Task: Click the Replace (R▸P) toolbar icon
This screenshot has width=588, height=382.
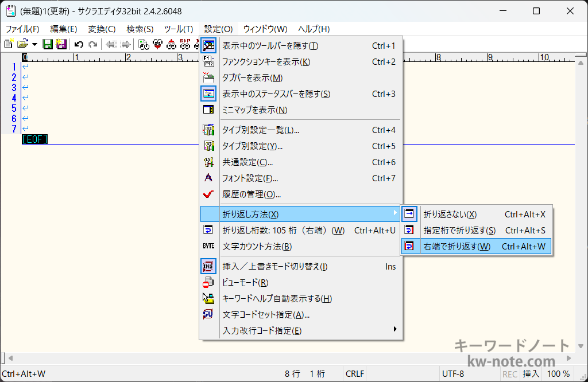Action: [185, 44]
